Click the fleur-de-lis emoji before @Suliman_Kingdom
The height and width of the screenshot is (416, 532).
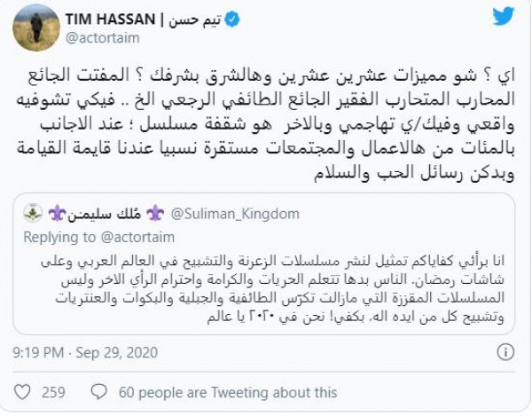tap(156, 213)
